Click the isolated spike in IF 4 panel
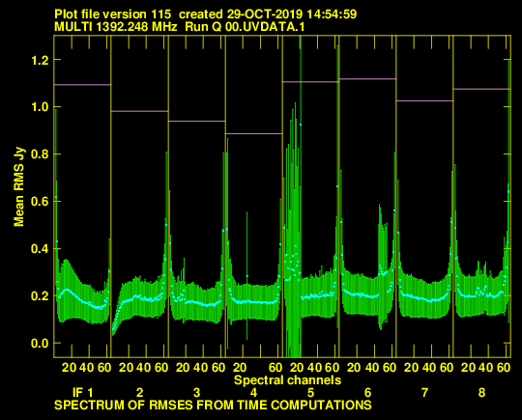The image size is (522, 420). (x=247, y=276)
